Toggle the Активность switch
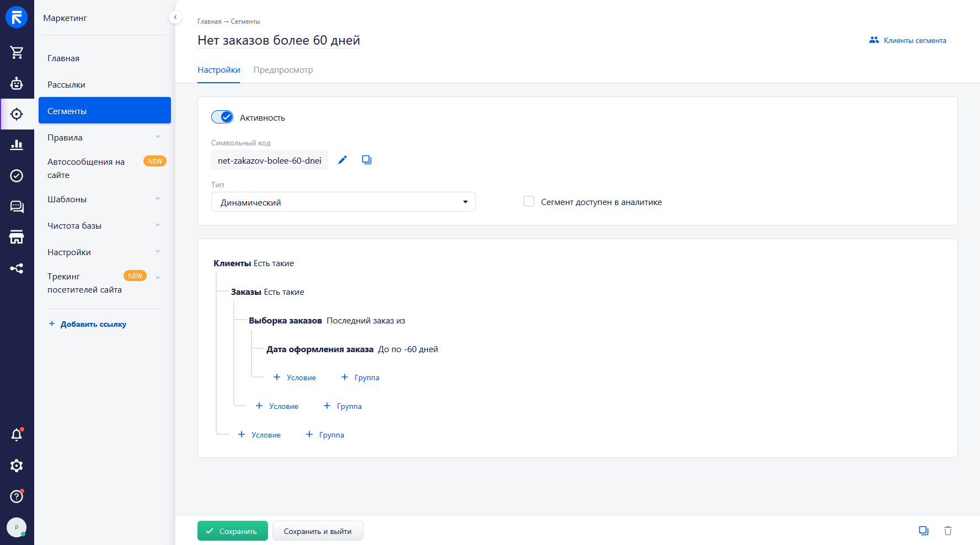The image size is (980, 545). point(222,117)
